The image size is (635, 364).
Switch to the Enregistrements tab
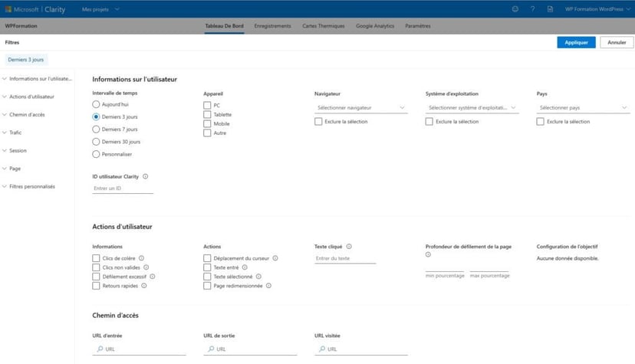click(x=273, y=26)
